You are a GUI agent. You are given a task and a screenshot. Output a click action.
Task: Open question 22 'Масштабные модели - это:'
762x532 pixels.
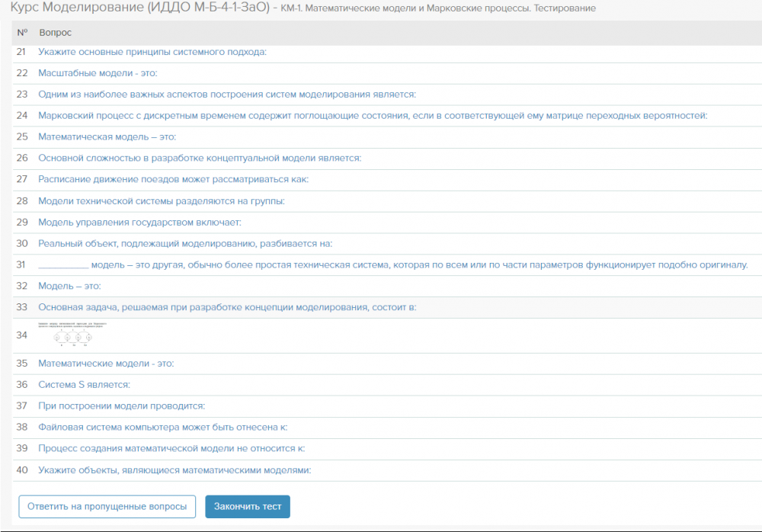click(x=98, y=73)
